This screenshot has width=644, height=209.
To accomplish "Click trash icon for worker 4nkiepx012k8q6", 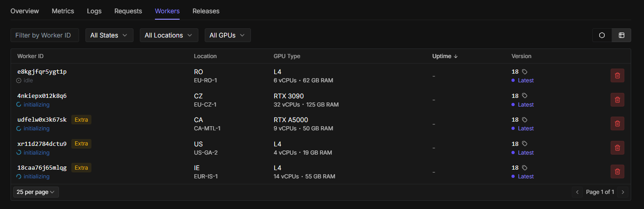I will [x=617, y=100].
